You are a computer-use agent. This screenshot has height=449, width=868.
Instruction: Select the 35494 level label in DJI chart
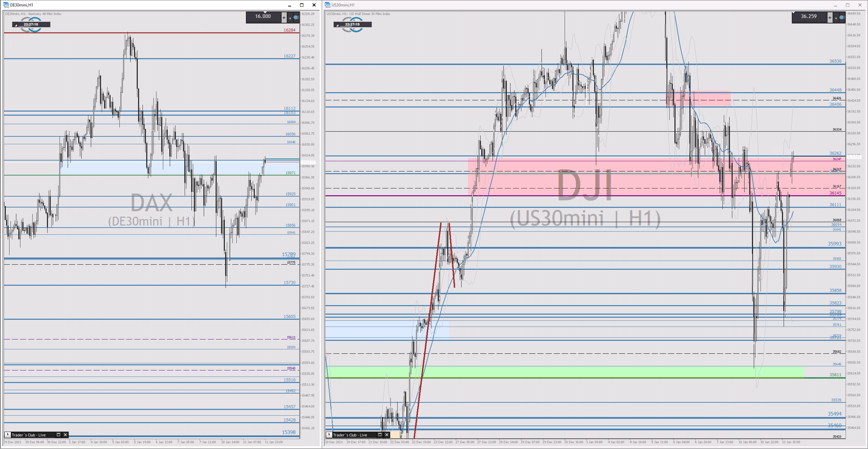coord(835,414)
